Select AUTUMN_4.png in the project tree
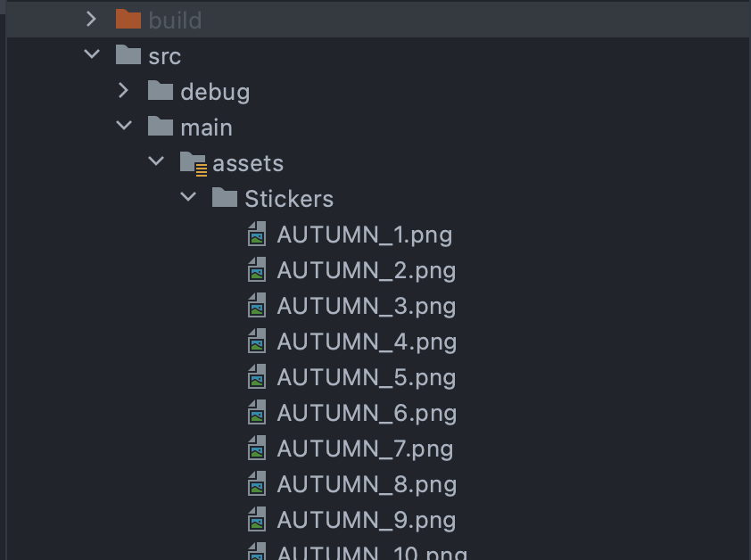This screenshot has width=751, height=560. (366, 342)
